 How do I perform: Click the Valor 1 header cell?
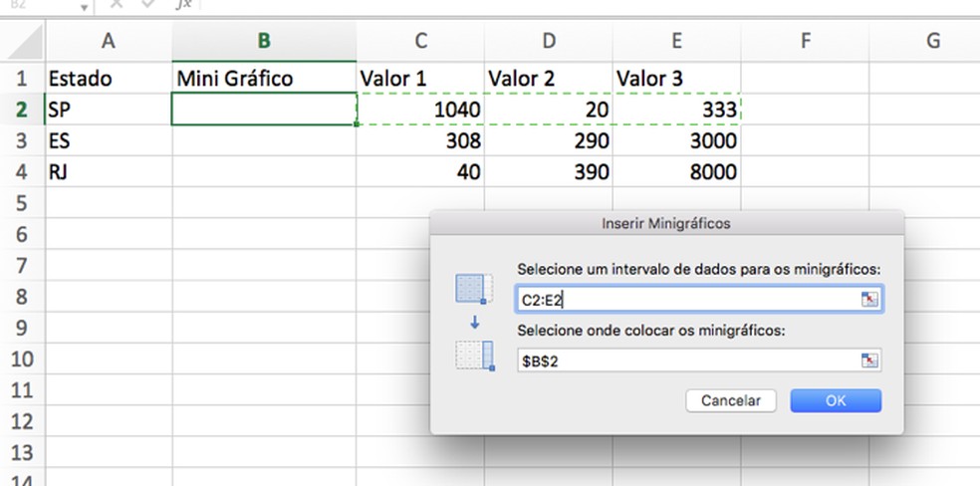420,78
